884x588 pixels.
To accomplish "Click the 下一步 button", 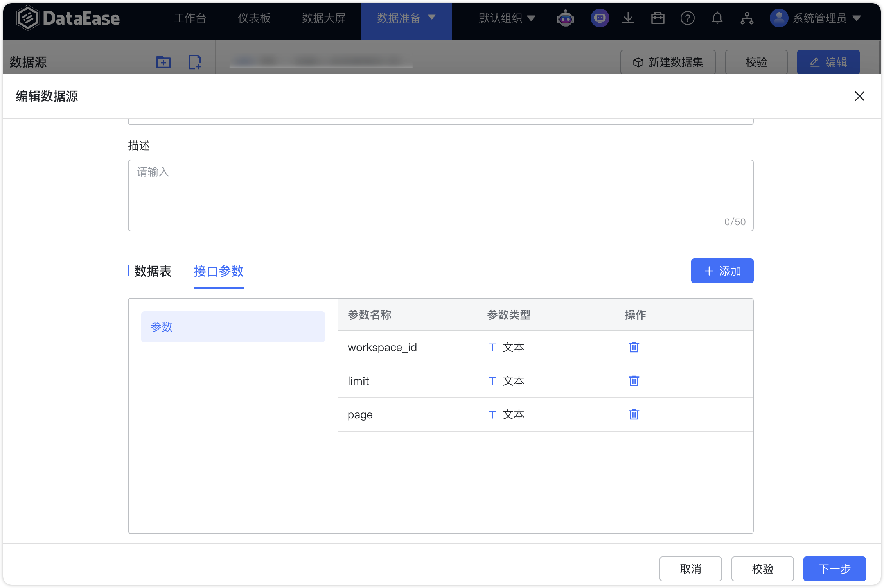I will pyautogui.click(x=834, y=569).
